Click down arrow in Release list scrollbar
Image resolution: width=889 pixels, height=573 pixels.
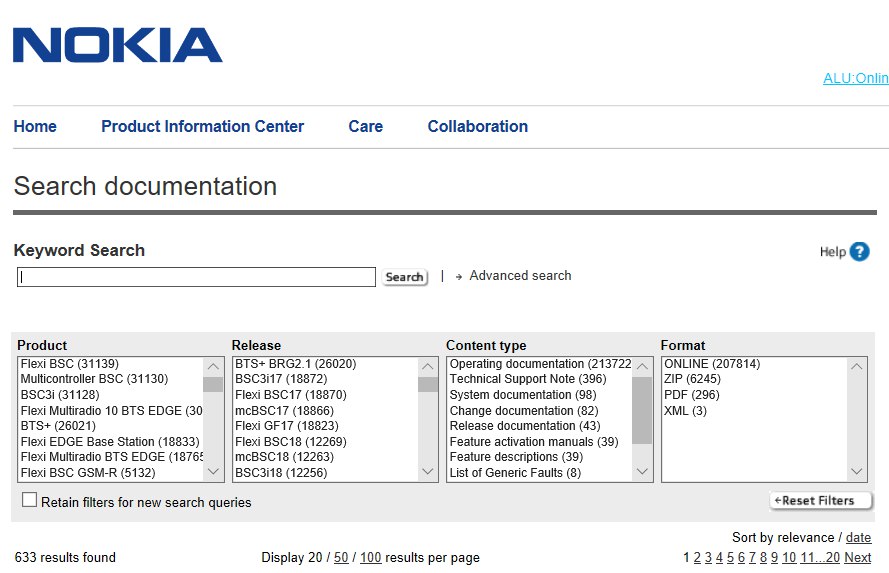coord(427,472)
